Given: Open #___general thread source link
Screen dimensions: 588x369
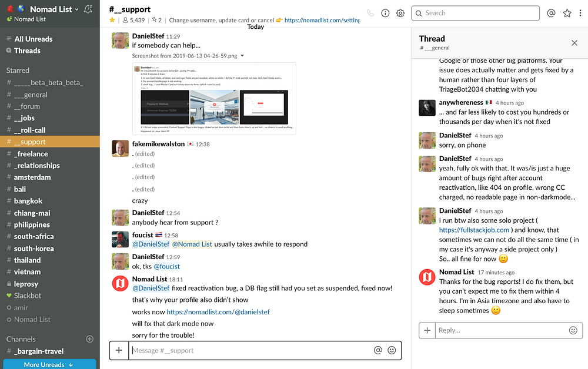Looking at the screenshot, I should tap(435, 48).
